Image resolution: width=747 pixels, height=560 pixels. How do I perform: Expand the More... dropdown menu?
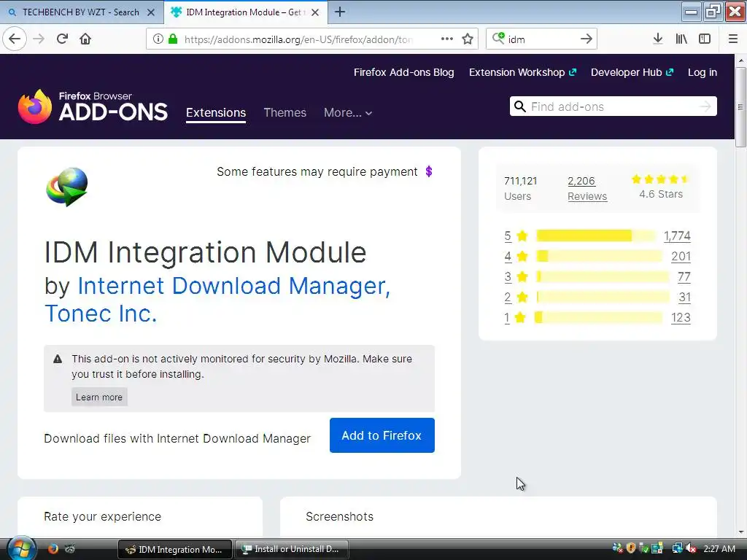(348, 113)
